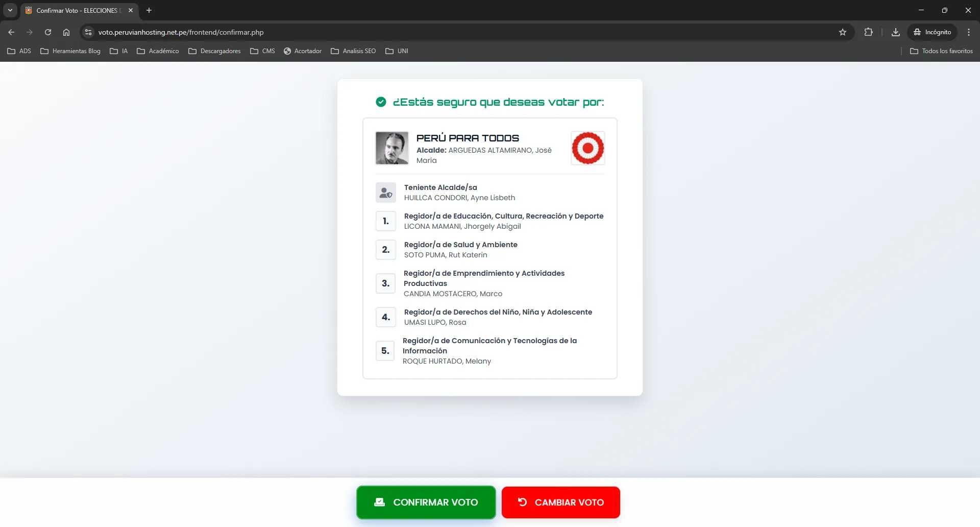Click the Acortador bookmark
The height and width of the screenshot is (527, 980).
(303, 51)
